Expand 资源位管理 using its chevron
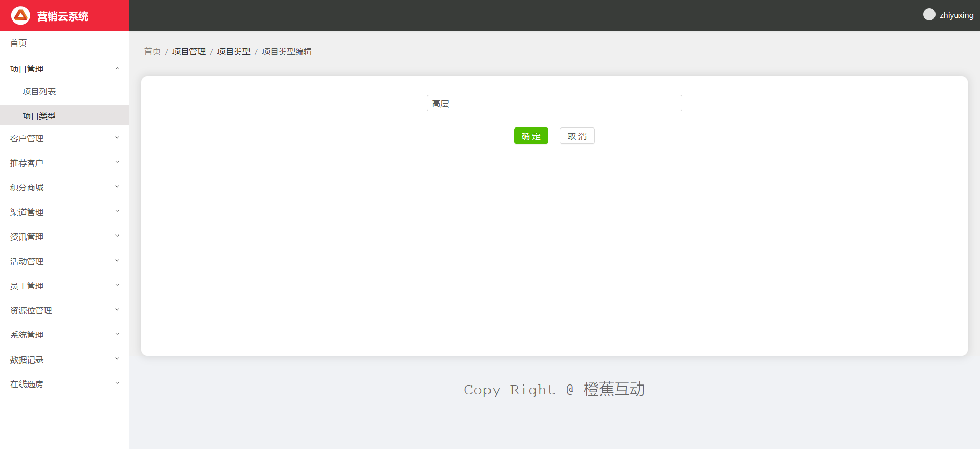 (117, 310)
